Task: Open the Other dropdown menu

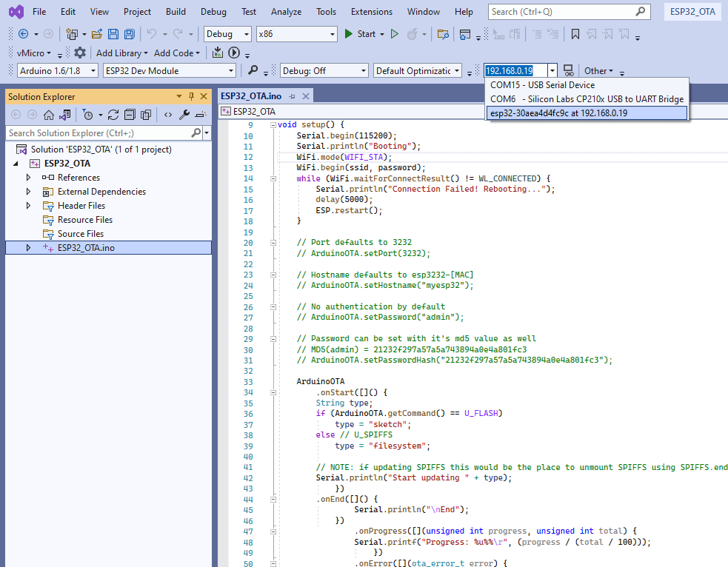Action: click(598, 70)
